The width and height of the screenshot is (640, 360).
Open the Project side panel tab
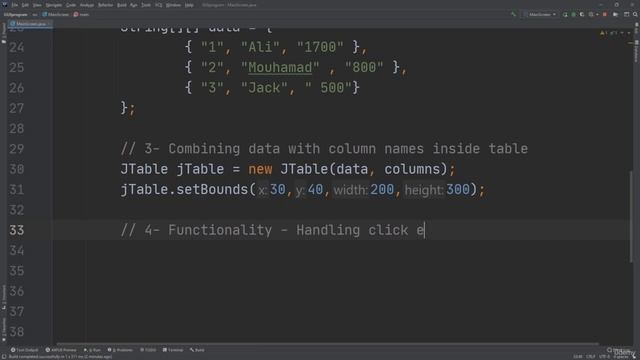click(x=4, y=32)
